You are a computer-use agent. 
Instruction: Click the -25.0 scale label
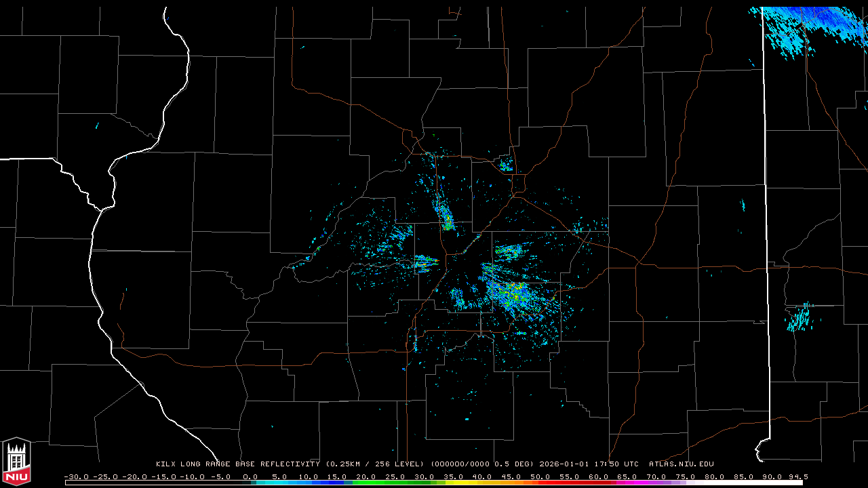(x=105, y=476)
